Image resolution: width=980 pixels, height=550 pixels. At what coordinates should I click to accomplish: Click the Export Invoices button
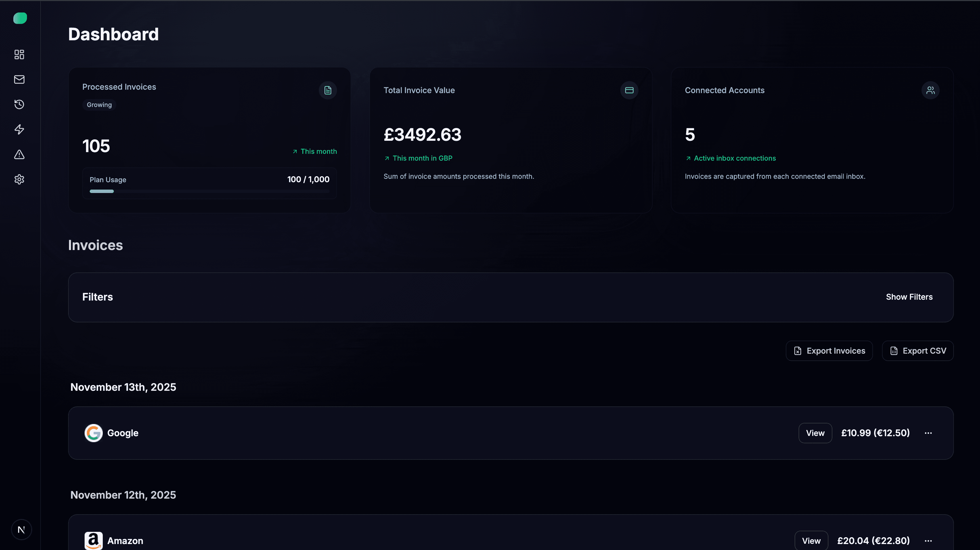click(x=829, y=350)
